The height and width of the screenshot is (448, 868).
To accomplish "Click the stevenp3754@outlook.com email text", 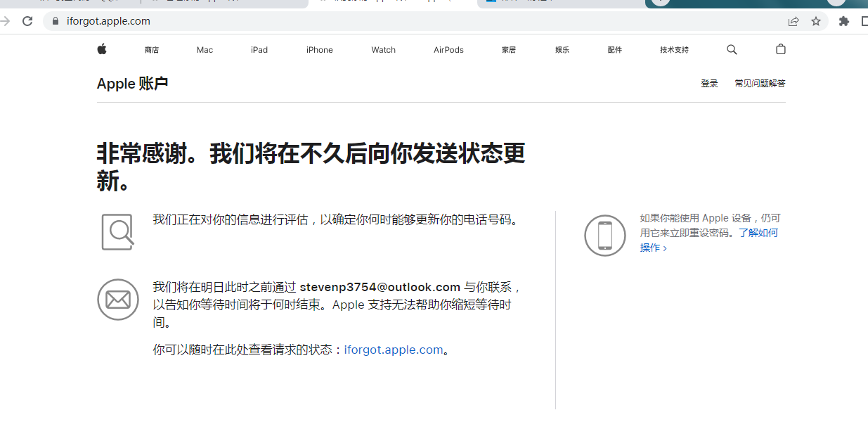I will pos(380,287).
